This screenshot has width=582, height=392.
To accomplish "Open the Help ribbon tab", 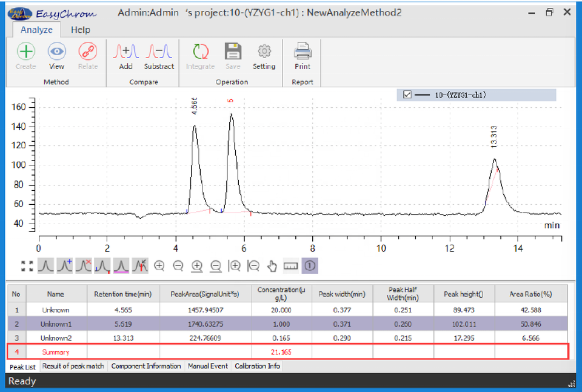I will pos(81,30).
